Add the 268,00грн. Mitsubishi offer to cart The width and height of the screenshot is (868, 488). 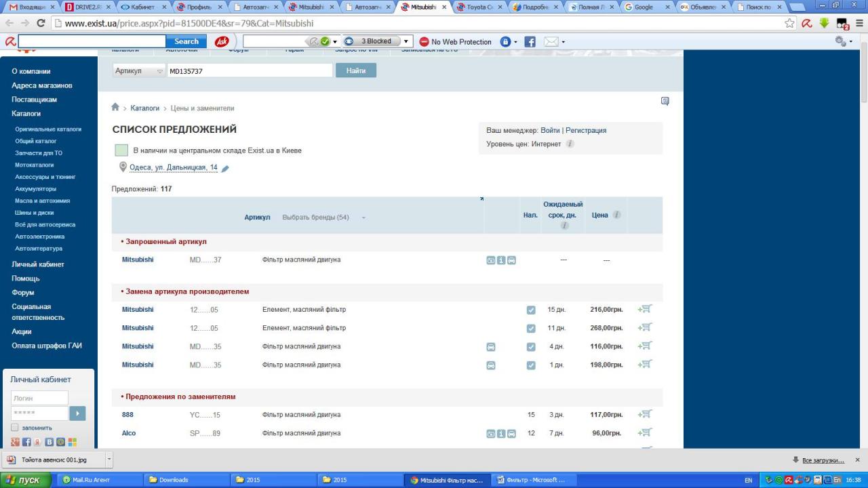pos(645,327)
